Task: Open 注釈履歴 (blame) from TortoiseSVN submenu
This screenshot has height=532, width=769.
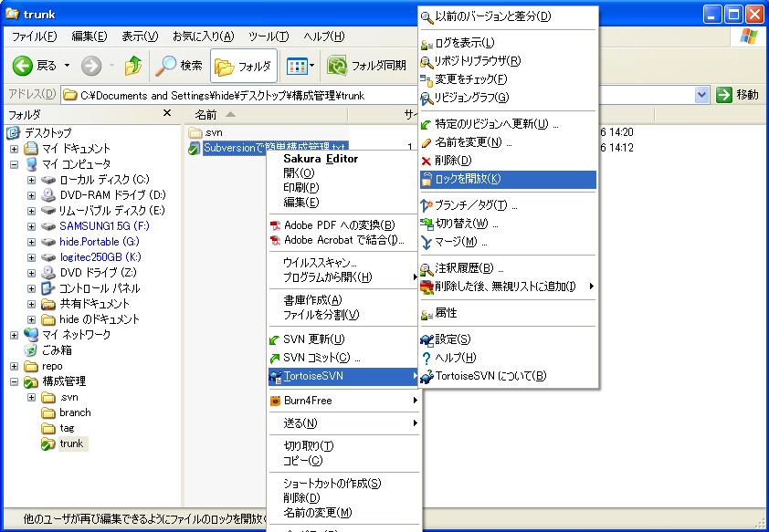Action: tap(466, 268)
